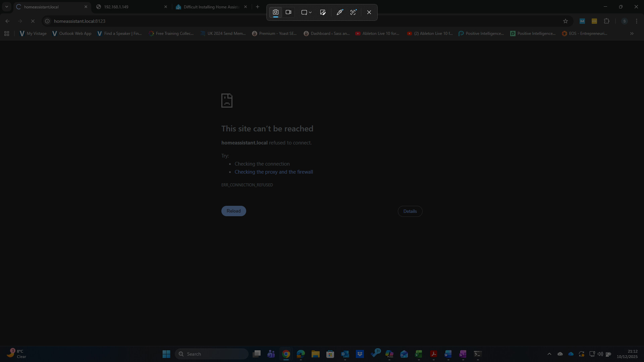Image resolution: width=644 pixels, height=362 pixels.
Task: Open the Chrome extensions puzzle icon
Action: (x=606, y=21)
